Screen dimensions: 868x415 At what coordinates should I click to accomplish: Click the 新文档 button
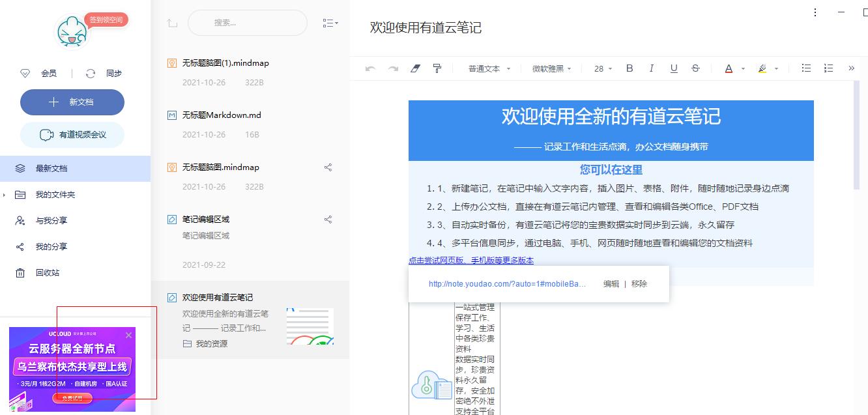[72, 102]
